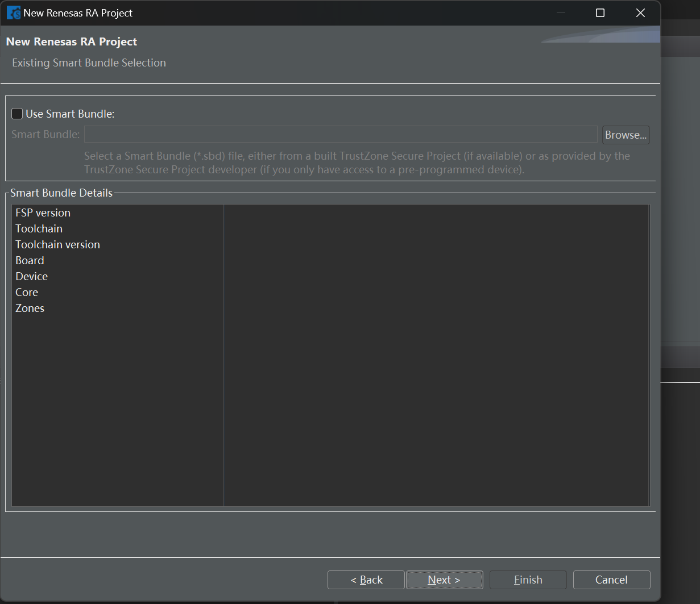This screenshot has height=604, width=700.
Task: Go to the previous page with Back
Action: coord(366,580)
